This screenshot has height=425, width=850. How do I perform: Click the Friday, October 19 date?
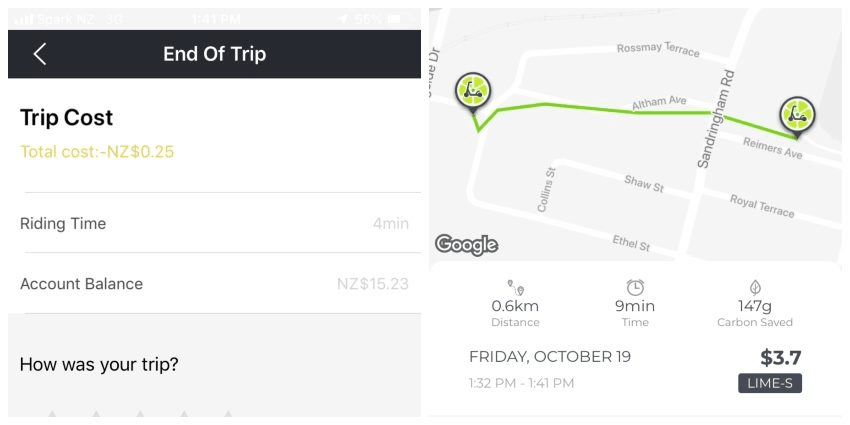pos(550,357)
